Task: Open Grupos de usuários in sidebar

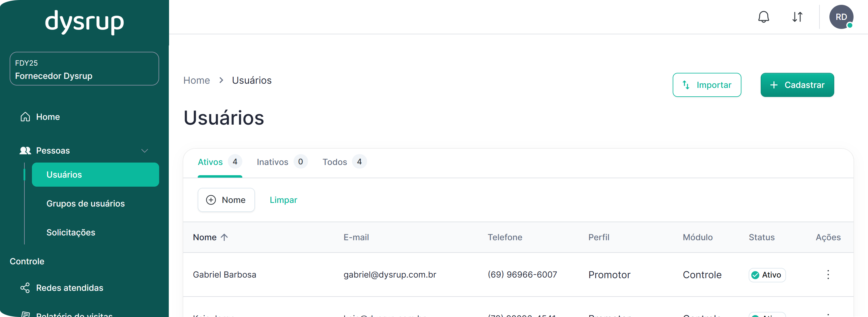Action: coord(86,204)
